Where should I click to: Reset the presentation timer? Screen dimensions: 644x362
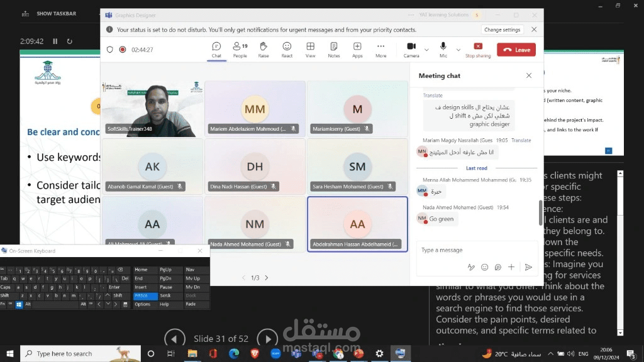point(69,41)
